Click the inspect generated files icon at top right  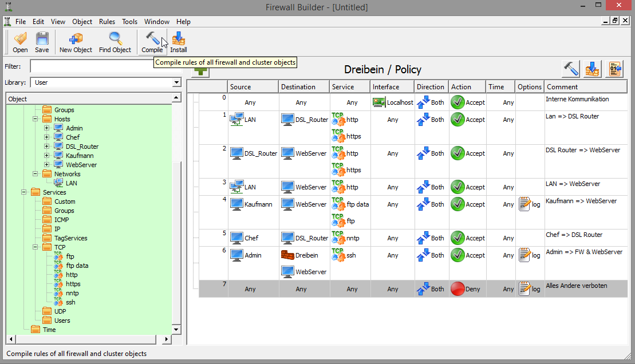(x=614, y=69)
